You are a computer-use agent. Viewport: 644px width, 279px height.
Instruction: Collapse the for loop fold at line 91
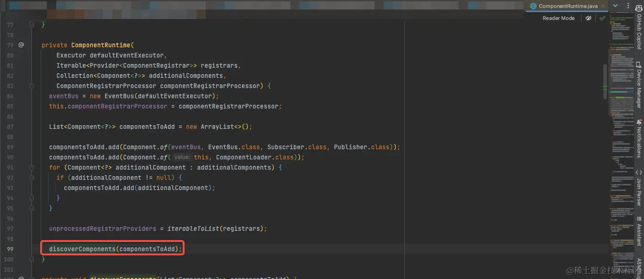pos(31,167)
